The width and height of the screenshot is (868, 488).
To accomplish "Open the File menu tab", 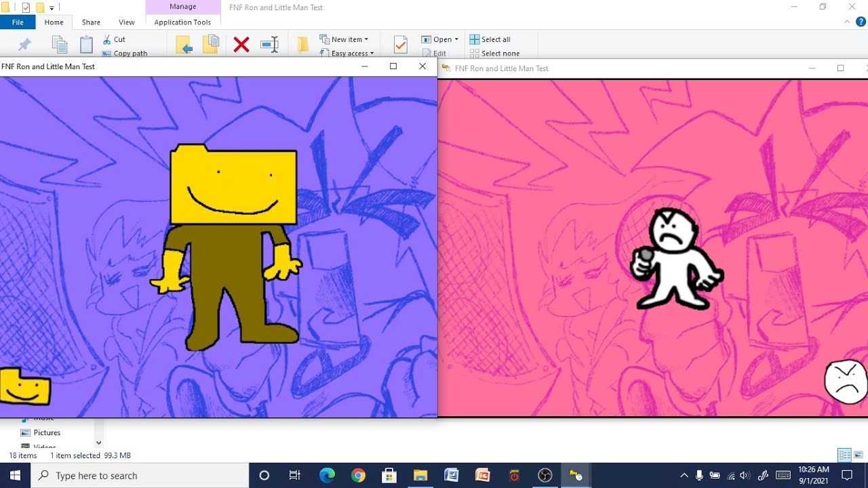I will pos(18,22).
